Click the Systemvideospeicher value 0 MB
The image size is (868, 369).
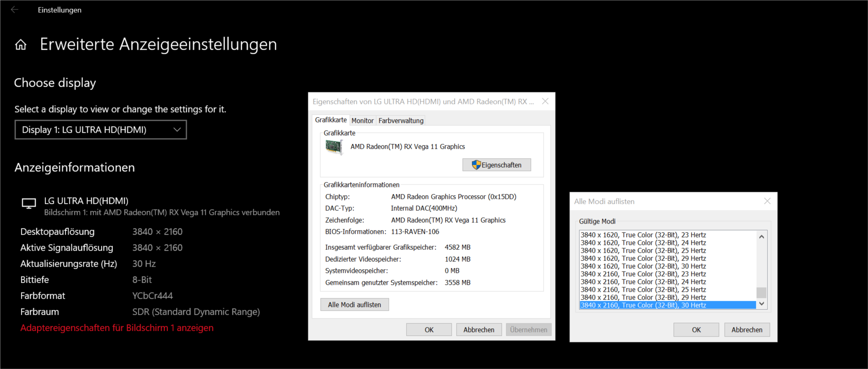click(452, 271)
